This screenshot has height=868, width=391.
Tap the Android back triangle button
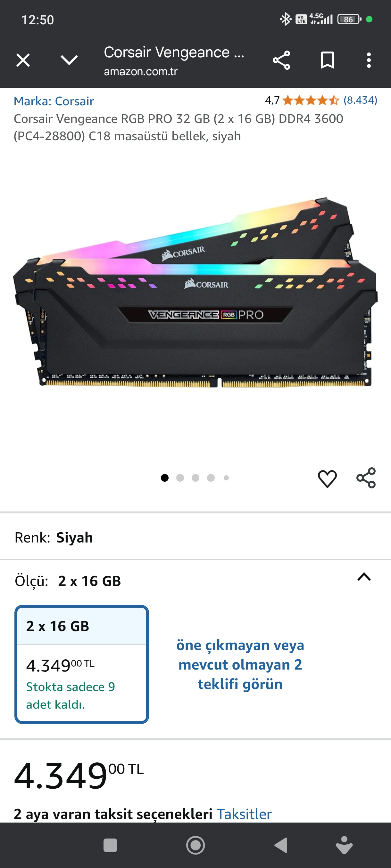coord(281,845)
